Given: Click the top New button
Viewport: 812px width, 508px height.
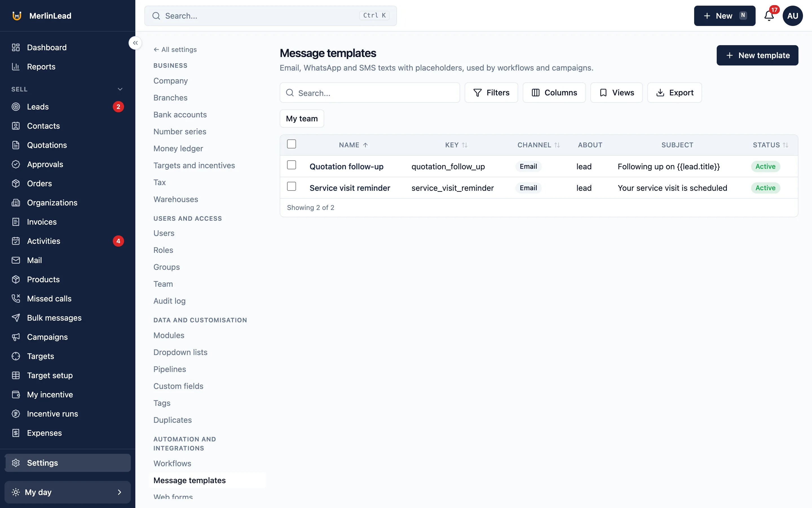Looking at the screenshot, I should [724, 16].
